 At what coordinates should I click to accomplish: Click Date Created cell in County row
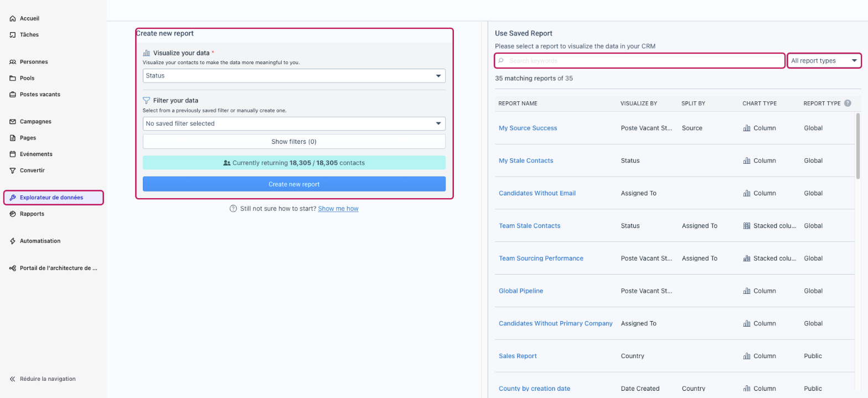640,389
